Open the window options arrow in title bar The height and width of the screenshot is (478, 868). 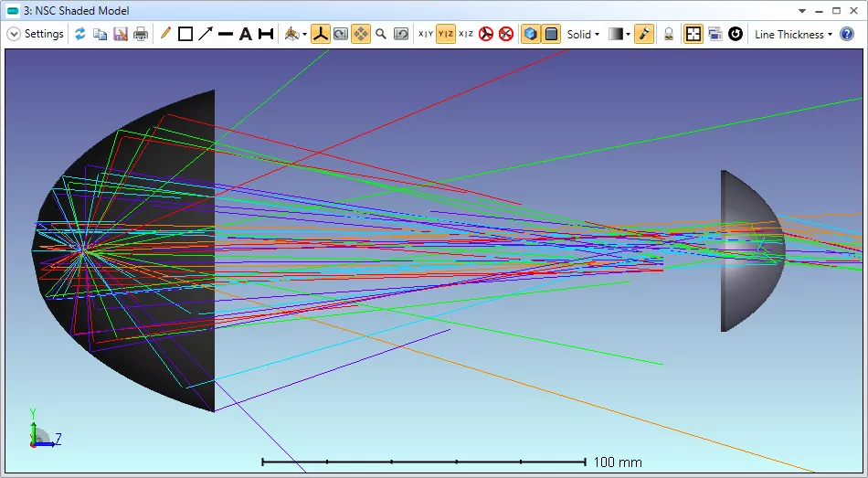802,11
